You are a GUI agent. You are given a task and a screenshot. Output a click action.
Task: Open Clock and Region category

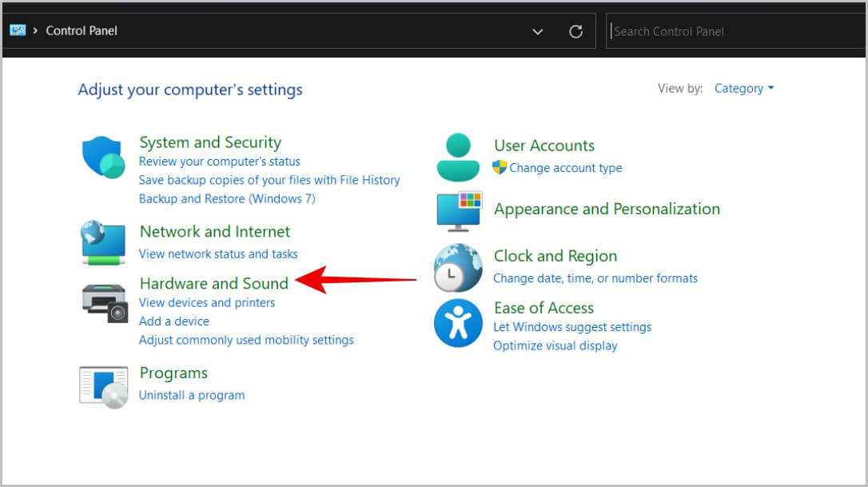pos(555,255)
